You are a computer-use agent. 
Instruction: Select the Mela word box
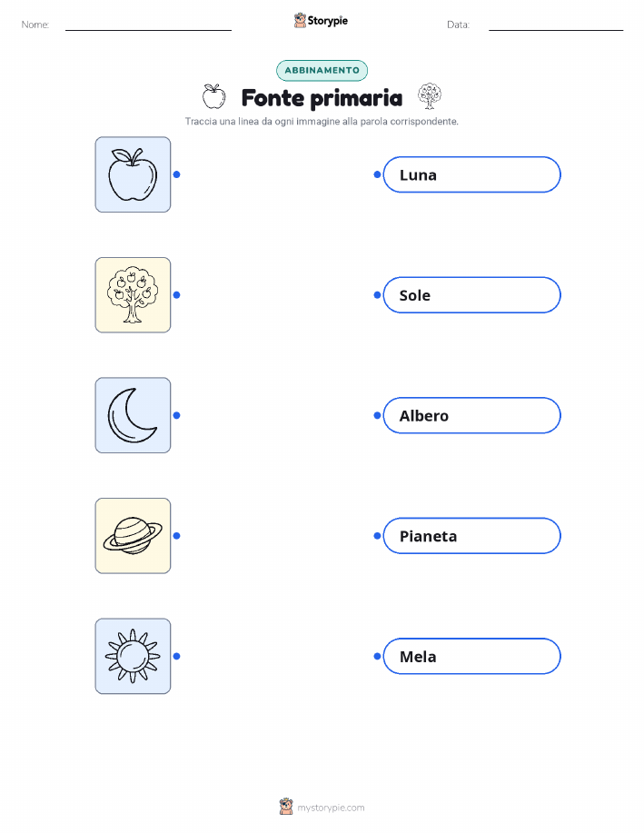(x=471, y=656)
